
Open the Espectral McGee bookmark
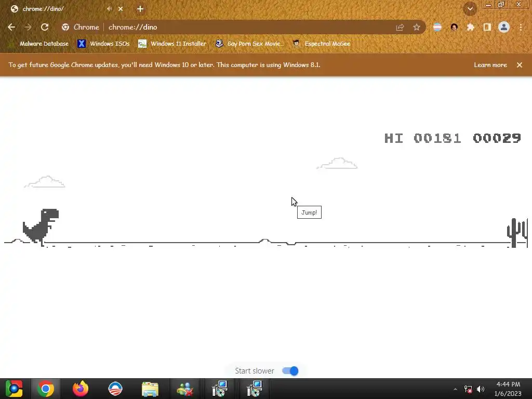pos(322,44)
